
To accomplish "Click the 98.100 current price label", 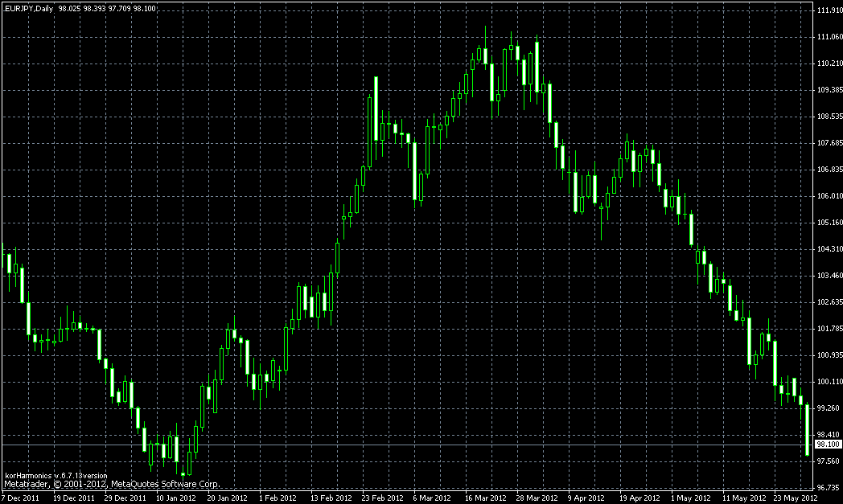I will pos(829,445).
